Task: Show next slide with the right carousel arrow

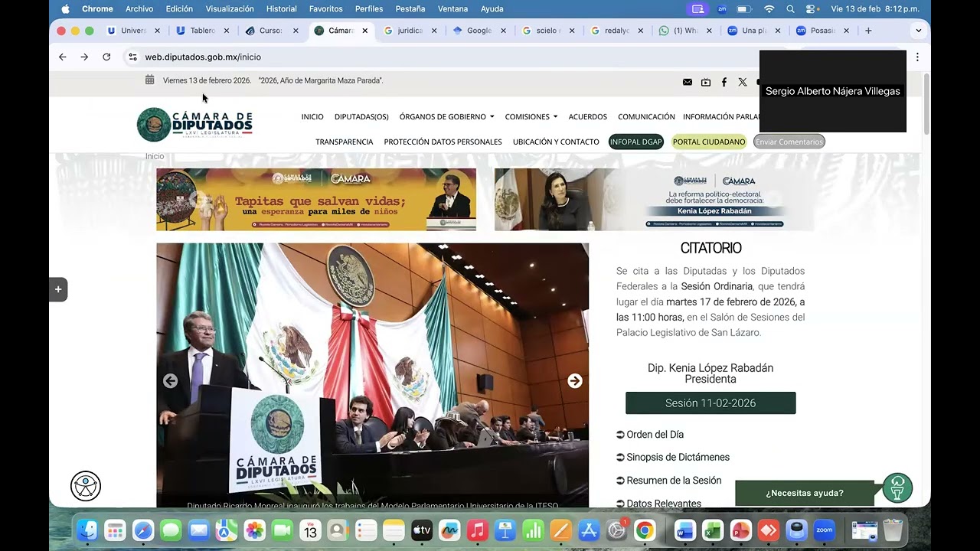Action: [575, 381]
